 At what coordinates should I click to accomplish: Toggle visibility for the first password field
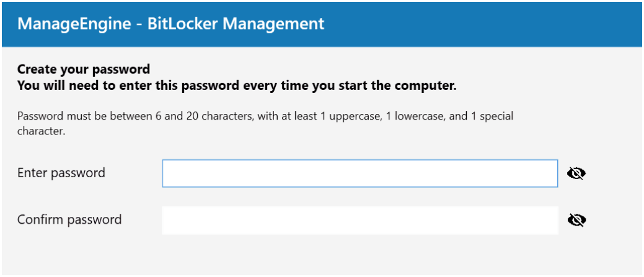tap(576, 174)
